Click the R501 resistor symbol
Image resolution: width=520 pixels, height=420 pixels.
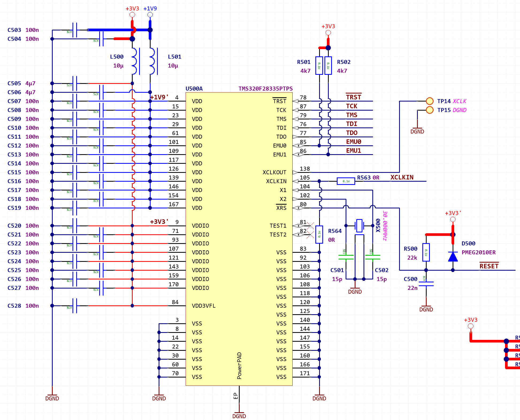click(319, 66)
